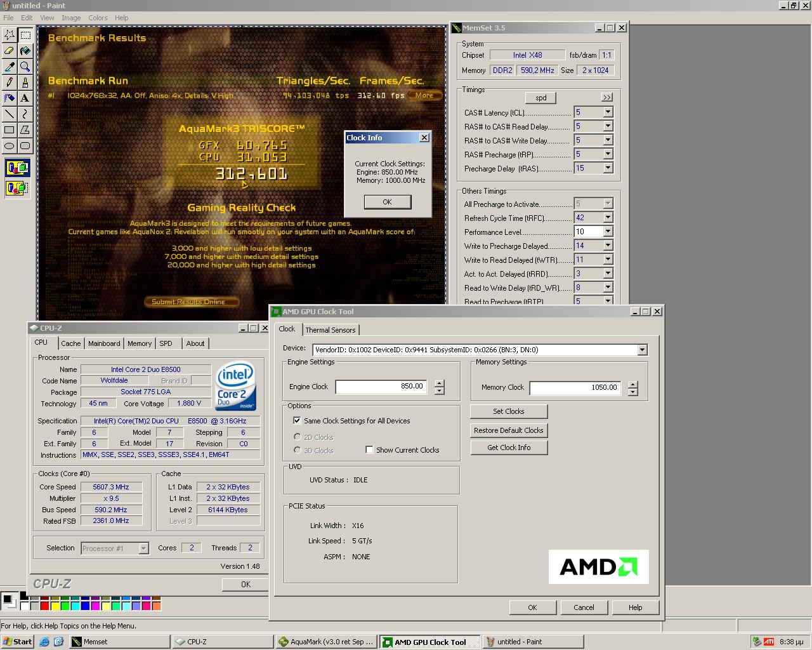The width and height of the screenshot is (812, 650).
Task: Open the CAS# Latency (tCL) dropdown
Action: (x=608, y=112)
